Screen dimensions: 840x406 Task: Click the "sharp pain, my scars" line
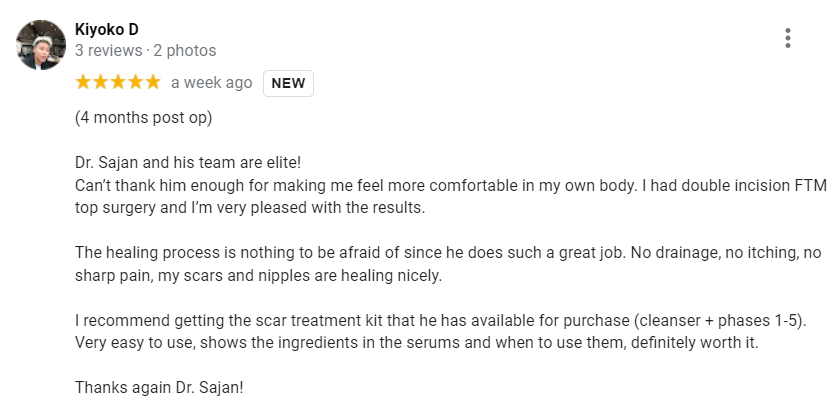(259, 276)
